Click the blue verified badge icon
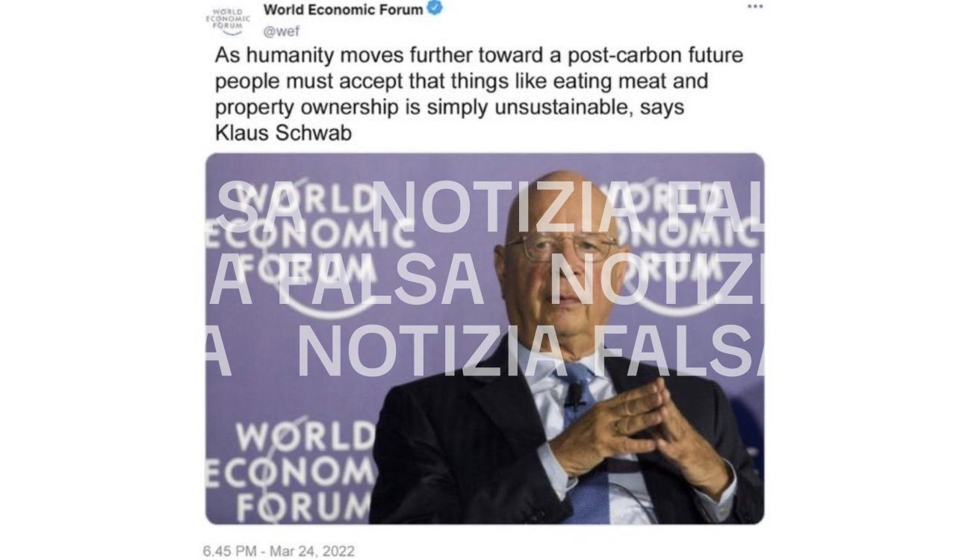Screen dimensions: 971x560 pos(435,9)
